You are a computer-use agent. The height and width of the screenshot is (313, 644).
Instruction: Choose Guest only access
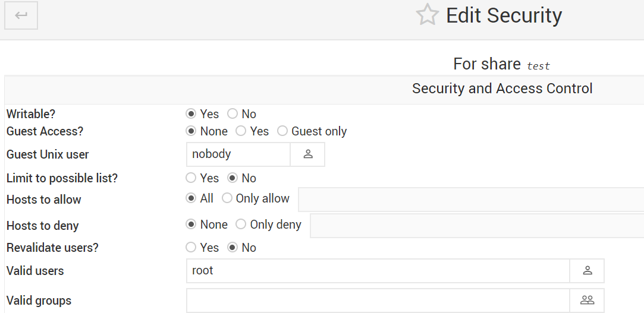pyautogui.click(x=282, y=131)
